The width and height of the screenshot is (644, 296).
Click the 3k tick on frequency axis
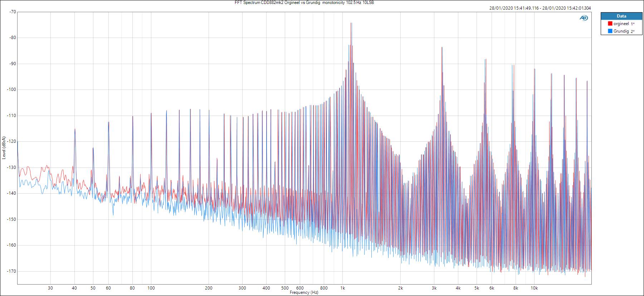pyautogui.click(x=434, y=288)
